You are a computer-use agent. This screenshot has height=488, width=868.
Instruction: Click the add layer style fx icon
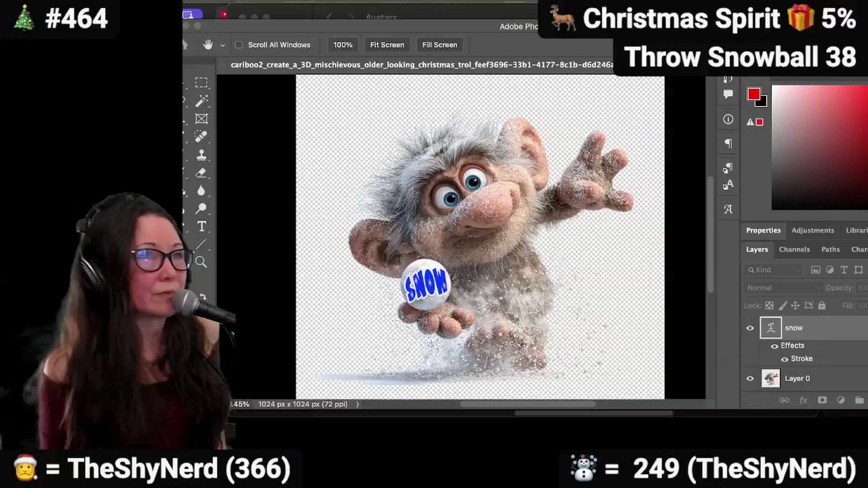(x=803, y=400)
